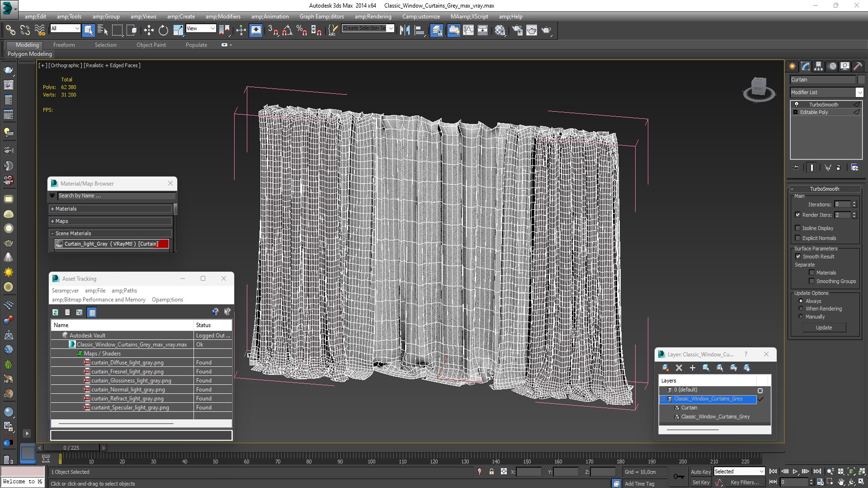Screen dimensions: 868x488
Task: Switch to the Create command panel tab
Action: [x=793, y=66]
